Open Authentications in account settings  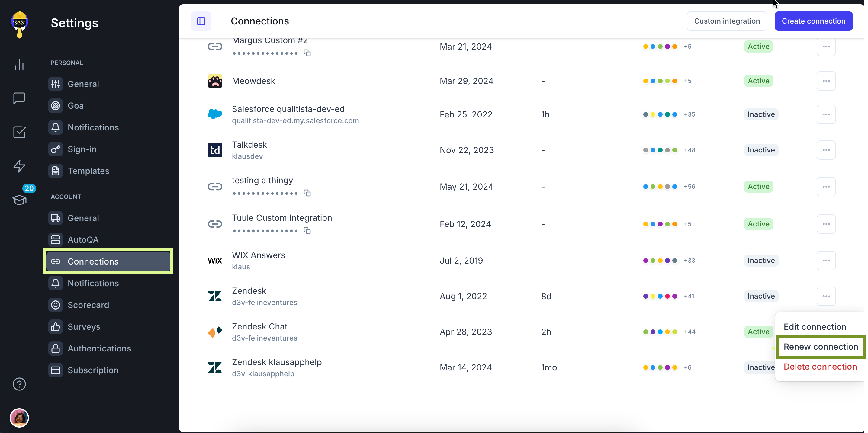click(99, 348)
